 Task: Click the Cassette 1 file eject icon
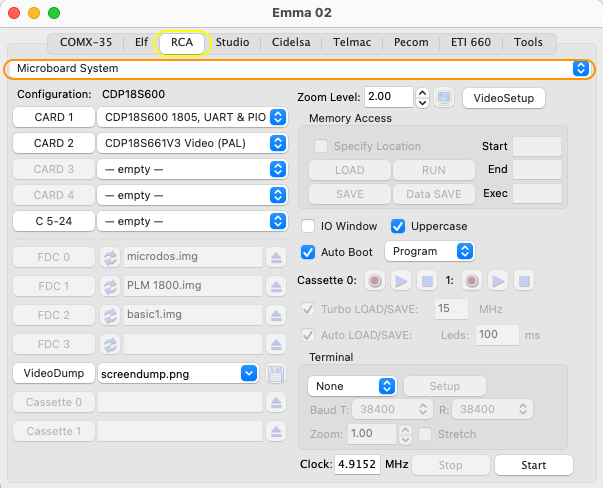tap(276, 431)
